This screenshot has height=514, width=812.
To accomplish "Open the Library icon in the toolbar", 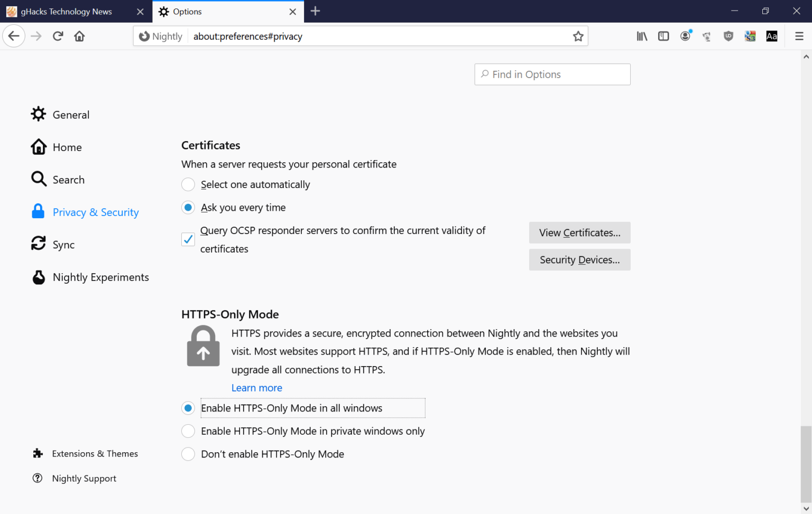I will (642, 36).
